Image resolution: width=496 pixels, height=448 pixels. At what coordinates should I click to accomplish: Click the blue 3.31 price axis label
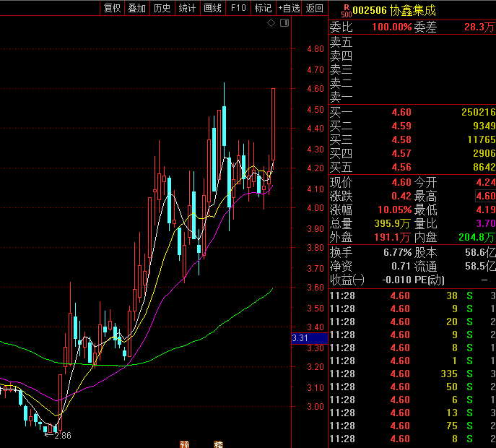tap(300, 338)
